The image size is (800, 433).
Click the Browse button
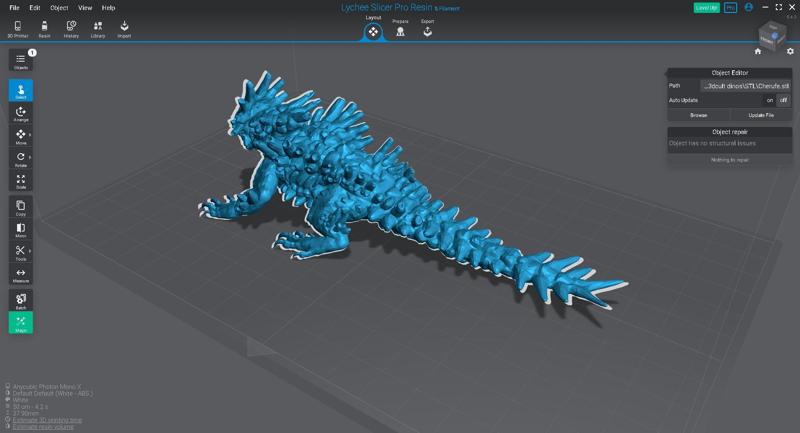tap(698, 115)
